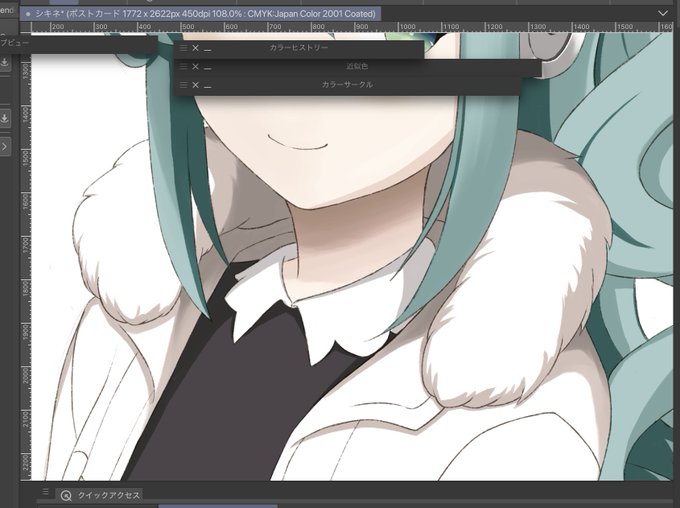Minimize the カラーヒストリー panel
Image resolution: width=680 pixels, height=508 pixels.
coord(207,49)
